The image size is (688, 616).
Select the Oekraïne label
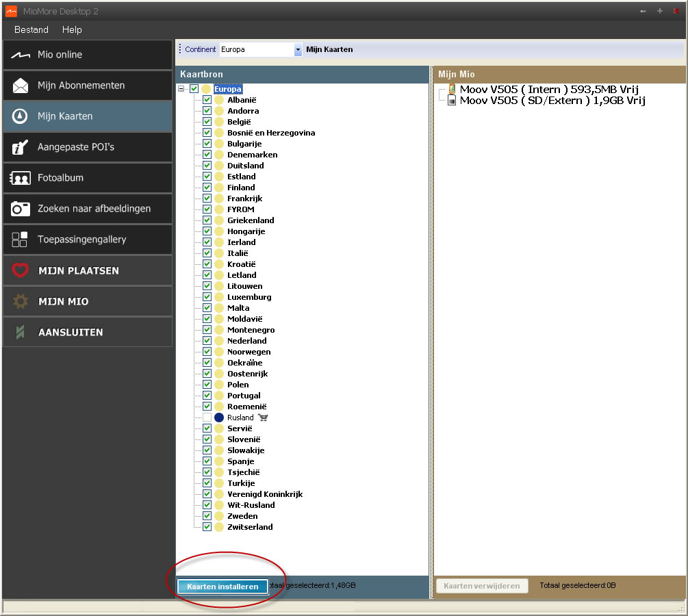coord(245,363)
